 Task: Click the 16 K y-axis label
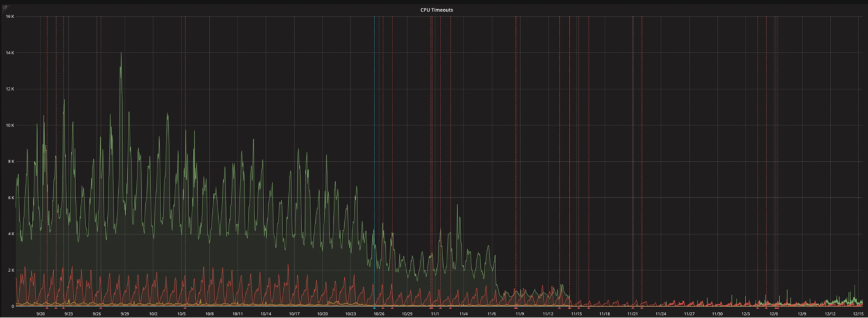point(10,16)
